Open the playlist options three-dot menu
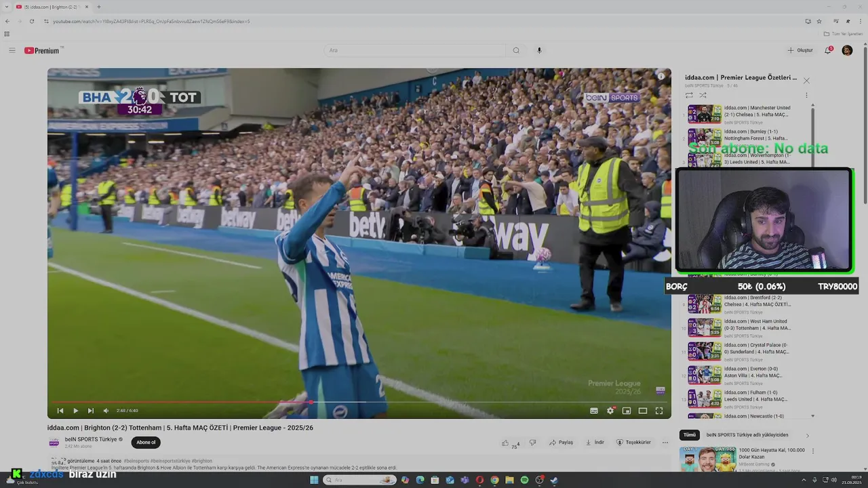 click(806, 95)
